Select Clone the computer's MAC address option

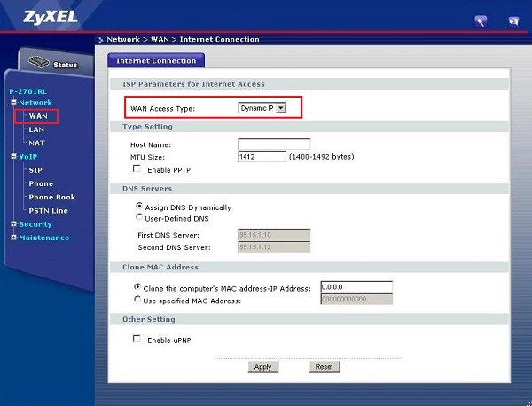pos(137,287)
